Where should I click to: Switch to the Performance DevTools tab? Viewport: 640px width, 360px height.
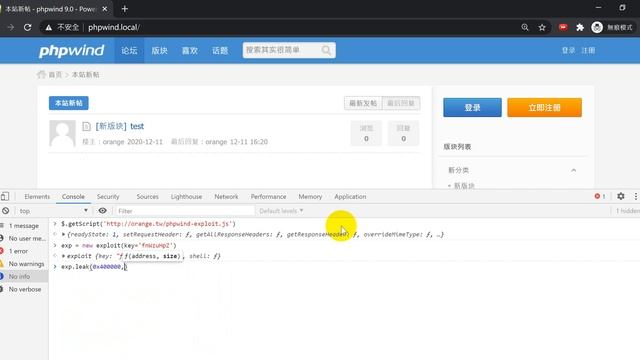point(269,196)
